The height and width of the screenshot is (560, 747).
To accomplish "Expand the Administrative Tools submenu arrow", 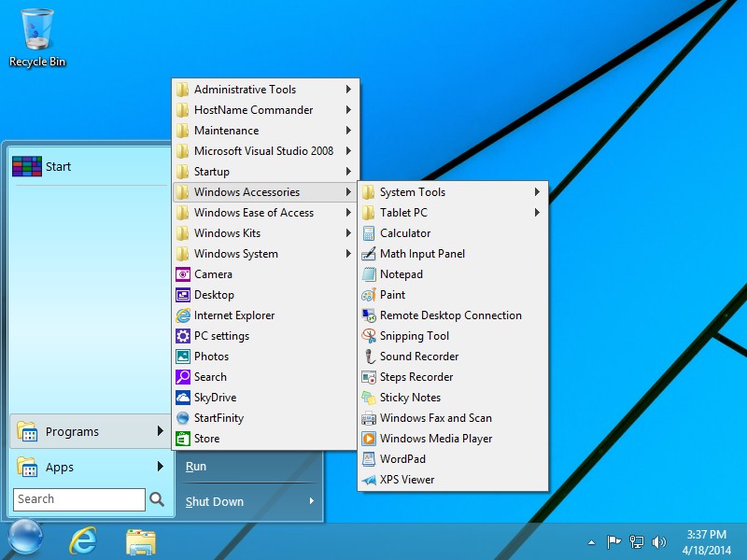I will coord(348,89).
